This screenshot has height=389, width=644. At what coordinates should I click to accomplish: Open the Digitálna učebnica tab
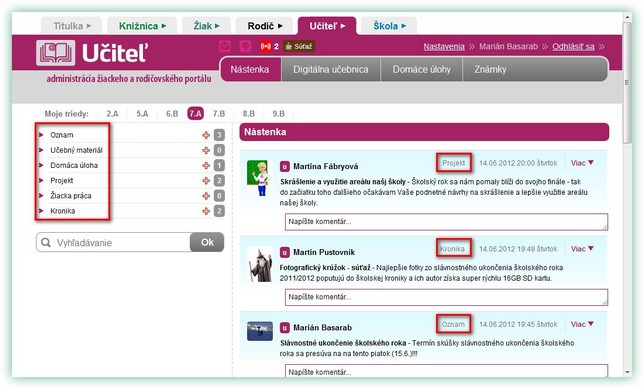point(331,69)
